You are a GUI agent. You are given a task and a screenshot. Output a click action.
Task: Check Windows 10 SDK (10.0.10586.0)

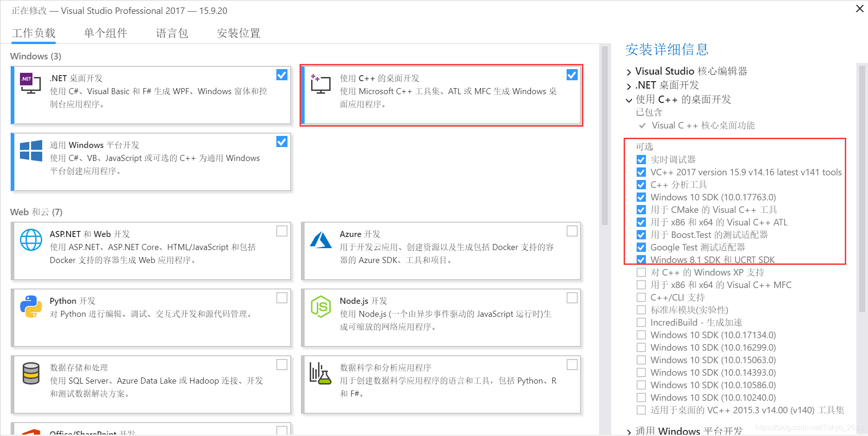point(641,385)
